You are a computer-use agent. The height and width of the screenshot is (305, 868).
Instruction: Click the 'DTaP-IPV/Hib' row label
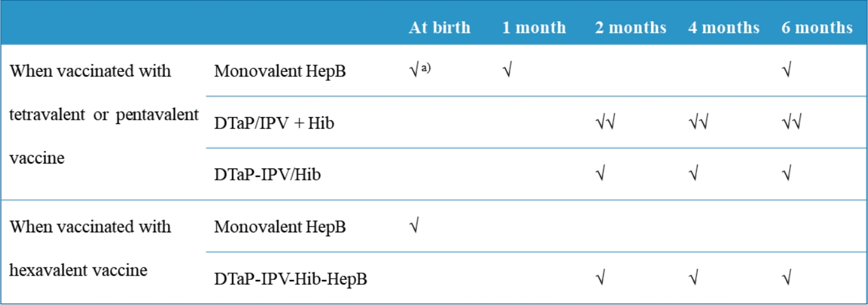point(268,175)
